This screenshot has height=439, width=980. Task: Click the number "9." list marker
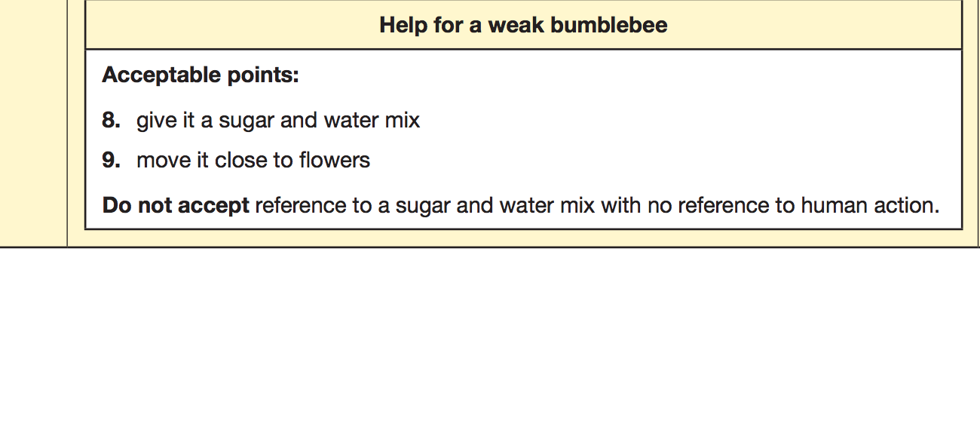coord(111,160)
